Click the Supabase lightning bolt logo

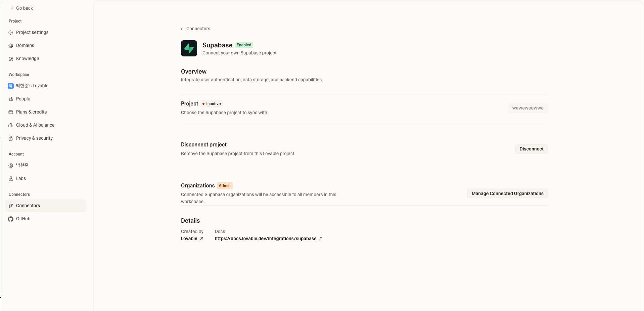189,48
